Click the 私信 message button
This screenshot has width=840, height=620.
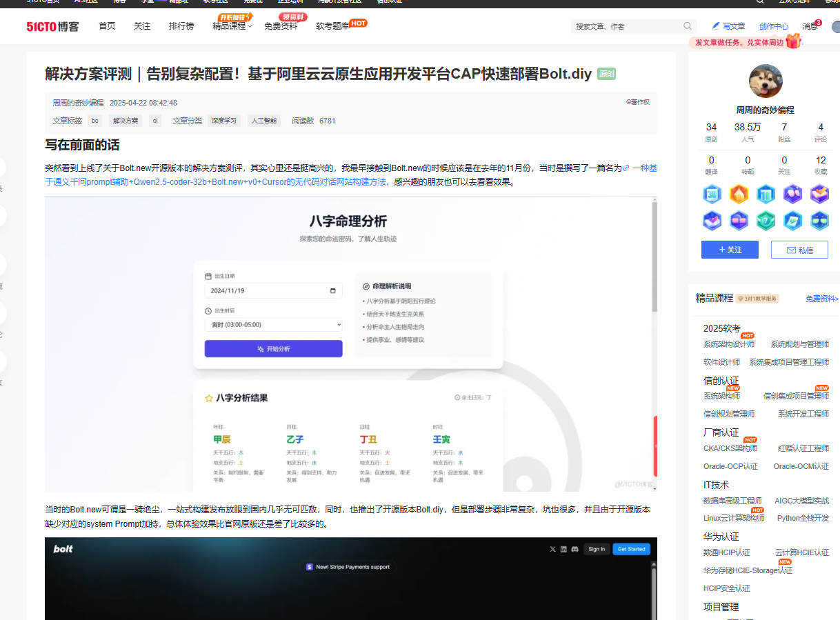coord(799,250)
